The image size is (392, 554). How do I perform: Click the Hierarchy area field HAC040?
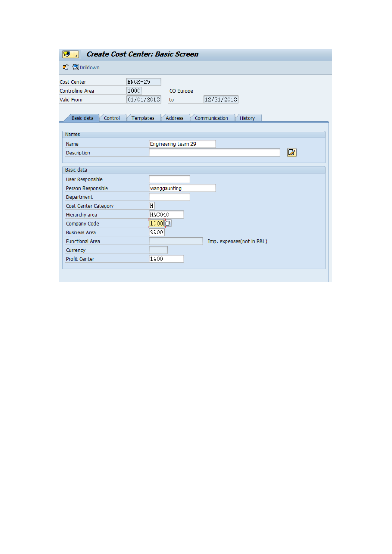166,214
